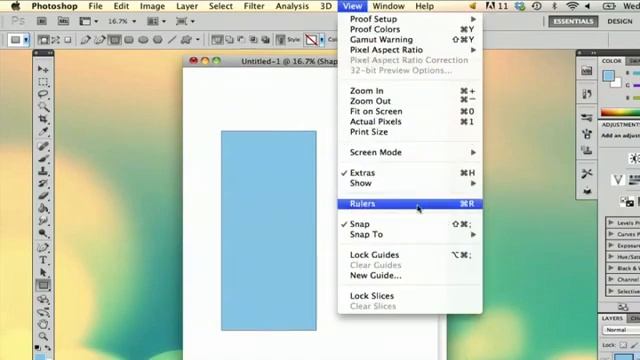Screen dimensions: 640x360
Task: Select the Quick Selection tool
Action: point(43,107)
